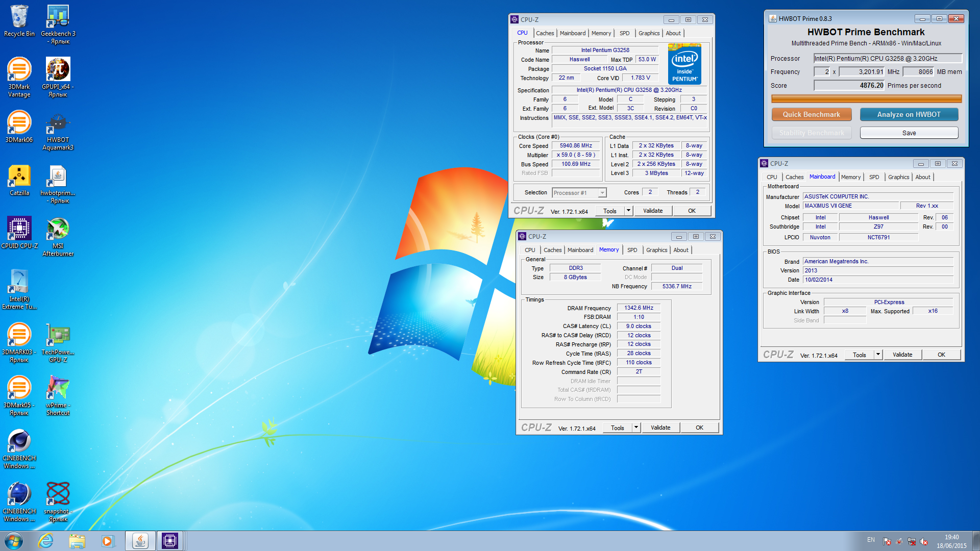
Task: Click OK in the CPU-Z Mainboard window
Action: tap(942, 355)
